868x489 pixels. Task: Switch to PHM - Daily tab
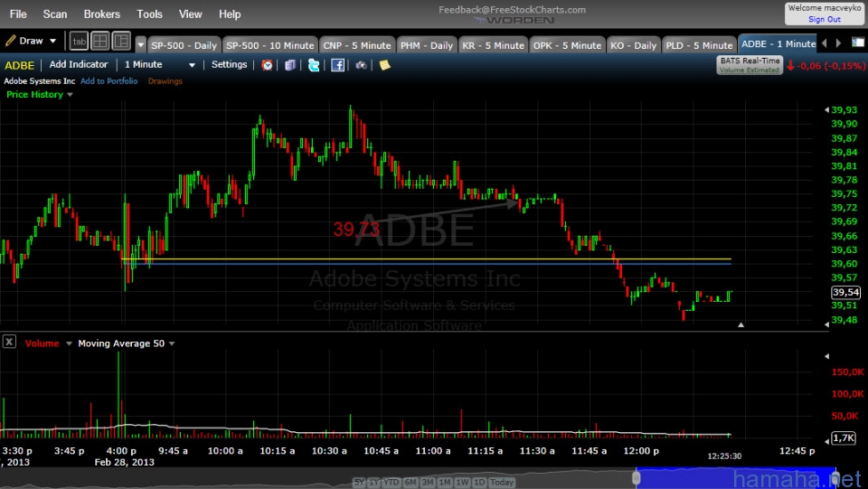426,45
